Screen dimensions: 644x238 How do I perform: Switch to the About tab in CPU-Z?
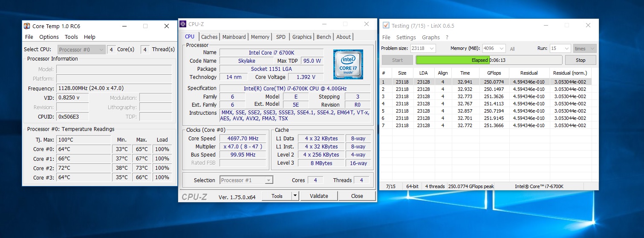click(344, 37)
